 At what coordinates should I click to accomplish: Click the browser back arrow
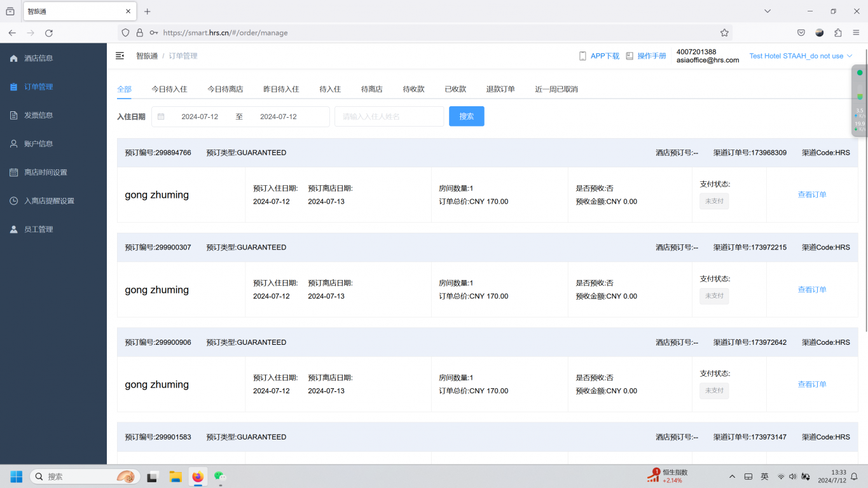pyautogui.click(x=12, y=32)
